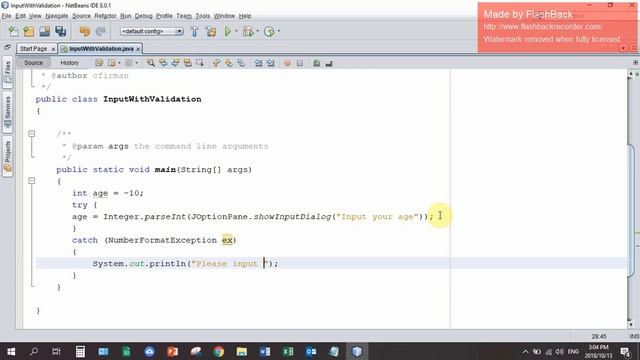Click the Previous Bookmark icon

coord(216,63)
